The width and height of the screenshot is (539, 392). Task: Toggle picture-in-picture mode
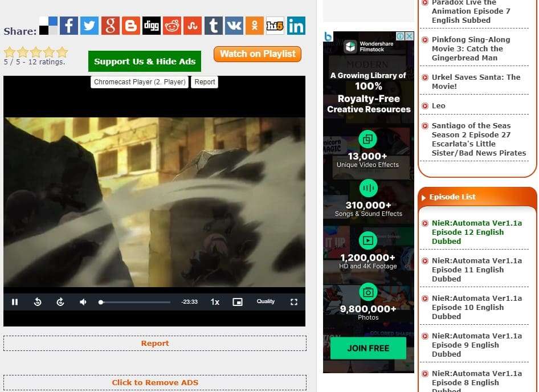(238, 302)
